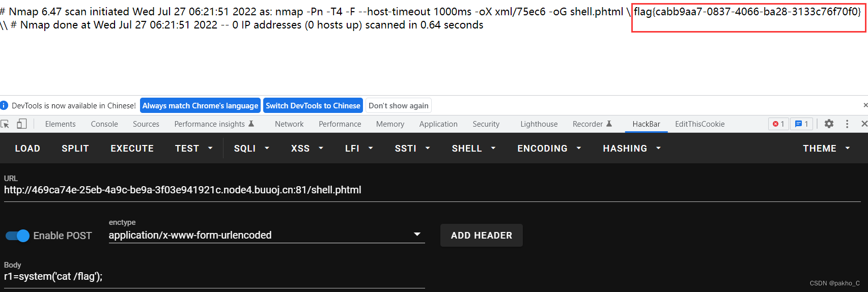This screenshot has width=868, height=292.
Task: Open the enctype combo box
Action: (x=266, y=235)
